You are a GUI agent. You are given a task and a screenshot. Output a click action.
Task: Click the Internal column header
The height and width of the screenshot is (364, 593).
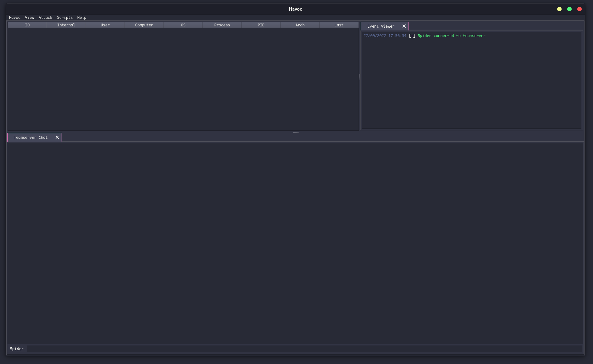(66, 25)
